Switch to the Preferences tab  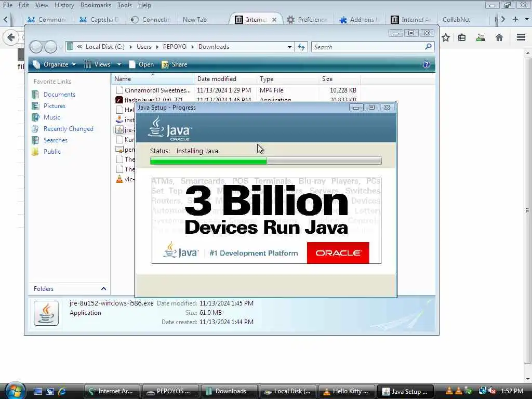[x=308, y=20]
